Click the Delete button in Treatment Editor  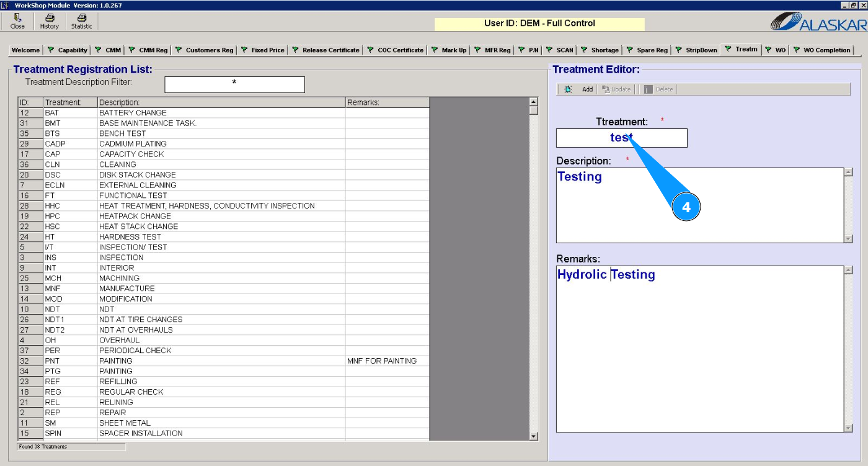658,89
